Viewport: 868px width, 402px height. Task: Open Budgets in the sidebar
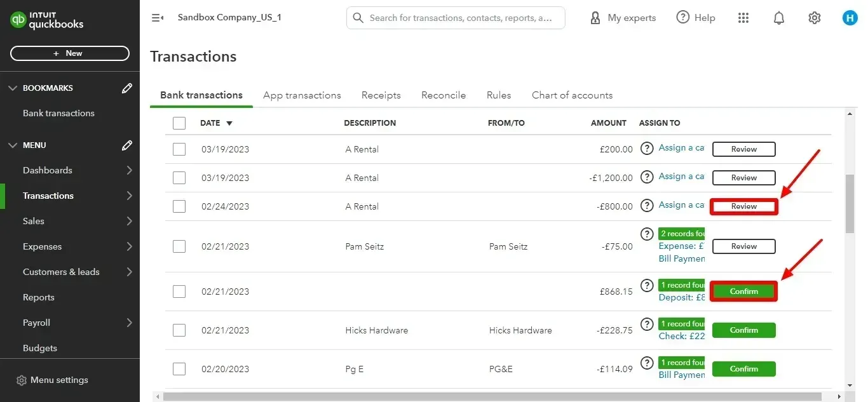(x=40, y=348)
